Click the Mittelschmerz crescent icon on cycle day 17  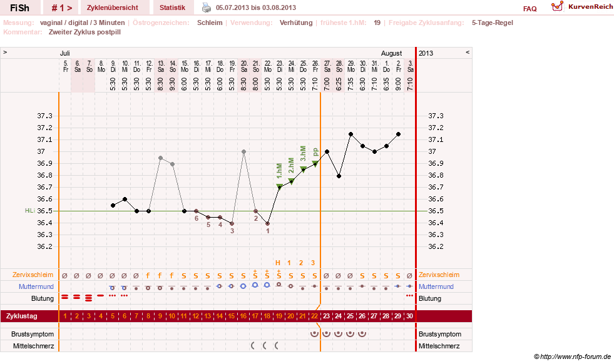pos(253,346)
